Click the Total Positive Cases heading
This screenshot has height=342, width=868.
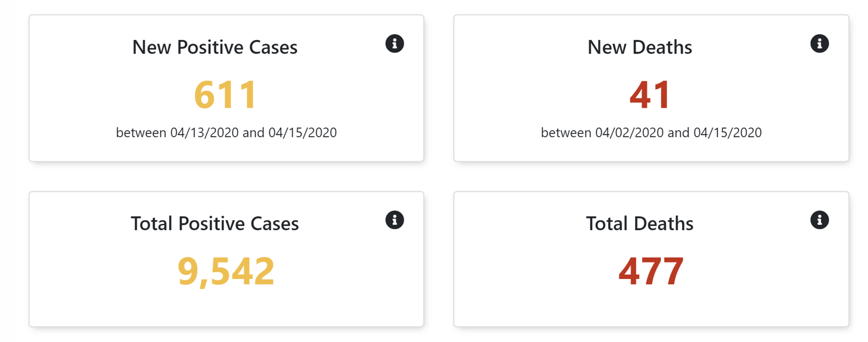[x=215, y=224]
